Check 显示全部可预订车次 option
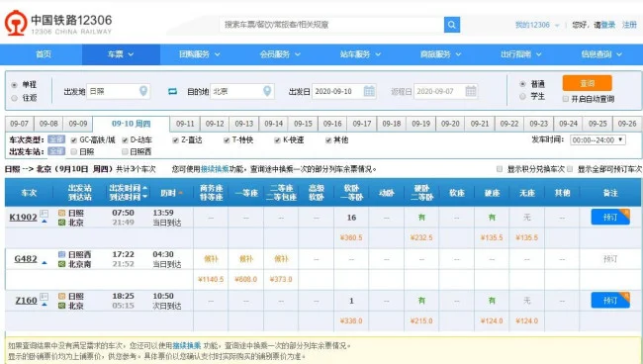This screenshot has width=643, height=364. [x=570, y=169]
